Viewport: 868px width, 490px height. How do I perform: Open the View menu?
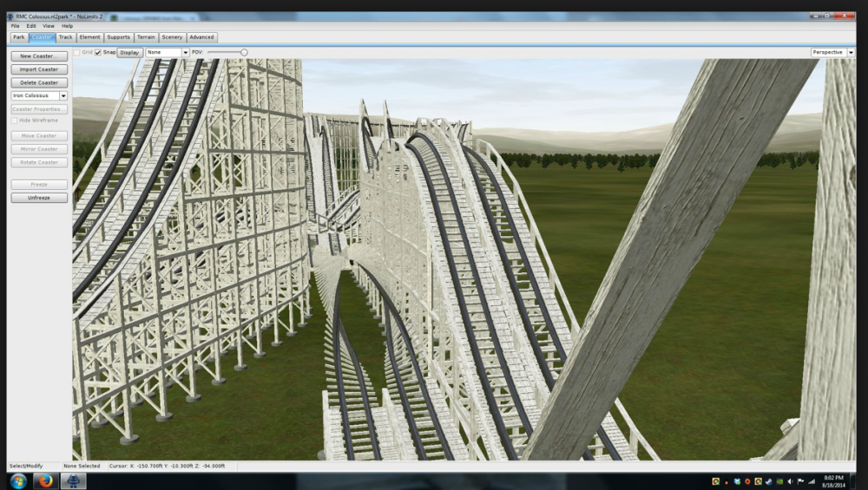(x=49, y=26)
